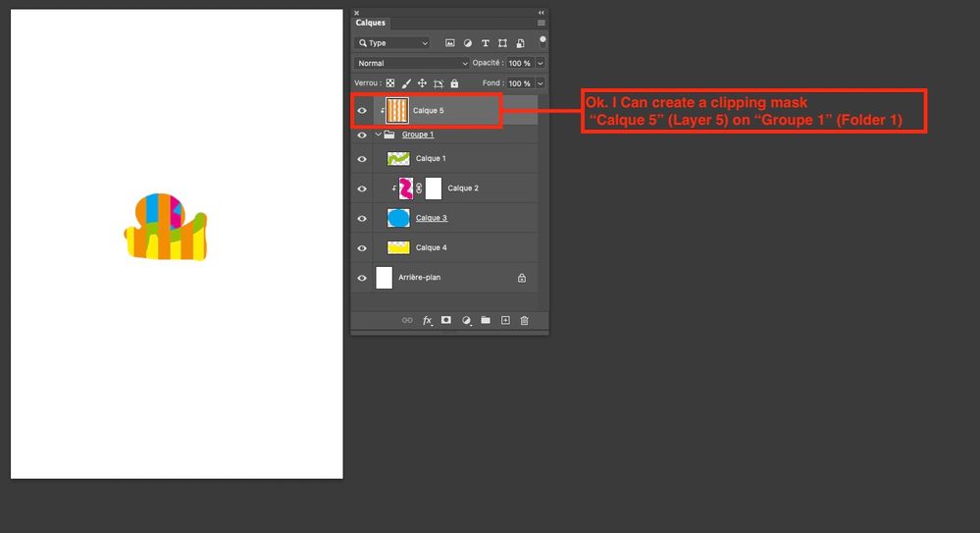Click the shape layer filter icon
The height and width of the screenshot is (533, 980).
(502, 43)
